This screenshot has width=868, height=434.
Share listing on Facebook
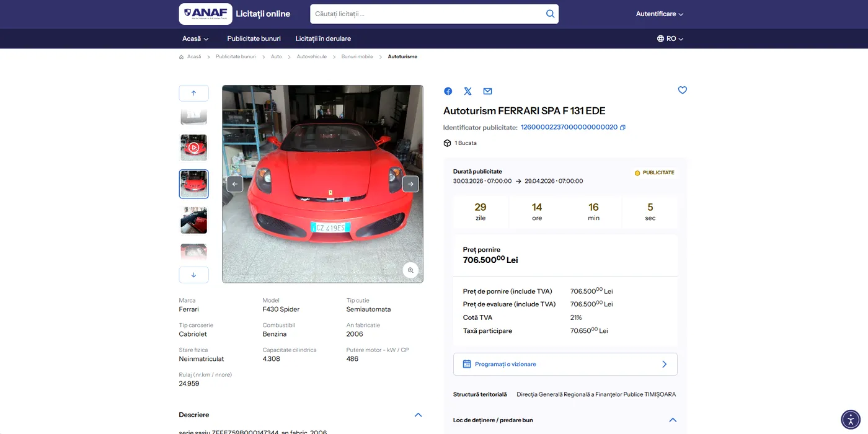[448, 91]
